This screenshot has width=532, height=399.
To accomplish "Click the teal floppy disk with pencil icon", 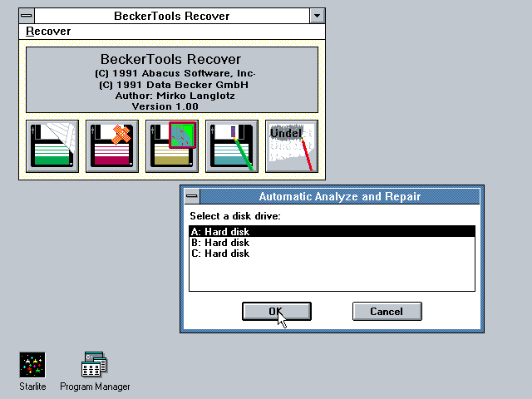I will 232,146.
